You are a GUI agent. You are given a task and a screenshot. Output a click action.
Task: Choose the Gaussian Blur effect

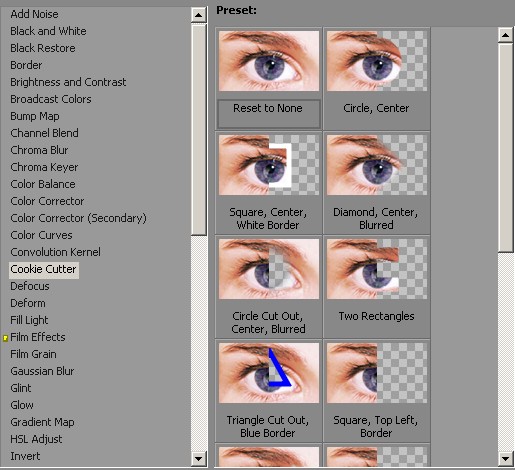pyautogui.click(x=42, y=371)
